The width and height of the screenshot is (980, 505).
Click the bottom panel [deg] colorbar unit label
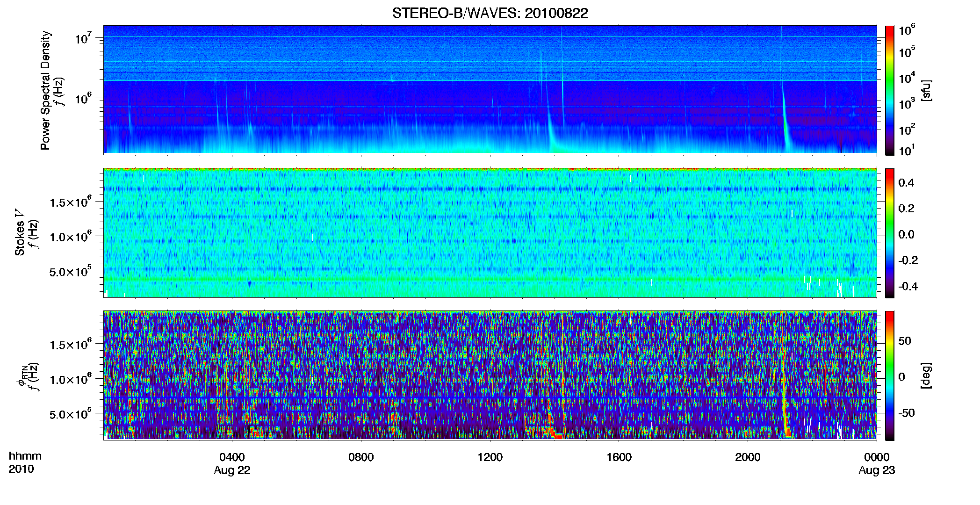927,375
